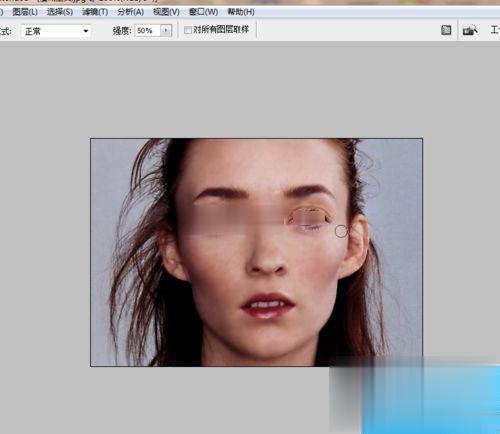Click the nose tip in the photo
Image resolution: width=500 pixels, height=434 pixels.
(x=268, y=262)
